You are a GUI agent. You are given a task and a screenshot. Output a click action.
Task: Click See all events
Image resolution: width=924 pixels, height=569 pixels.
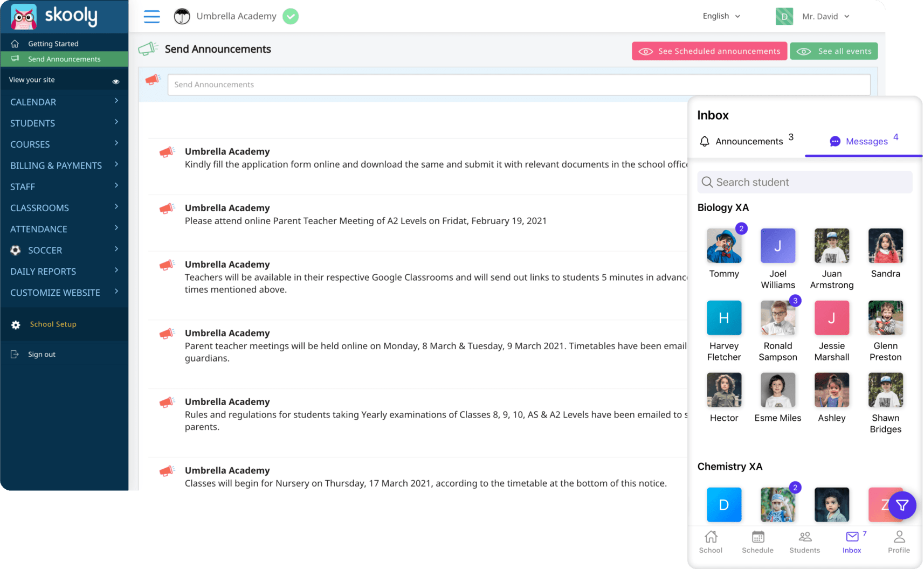[x=833, y=51]
